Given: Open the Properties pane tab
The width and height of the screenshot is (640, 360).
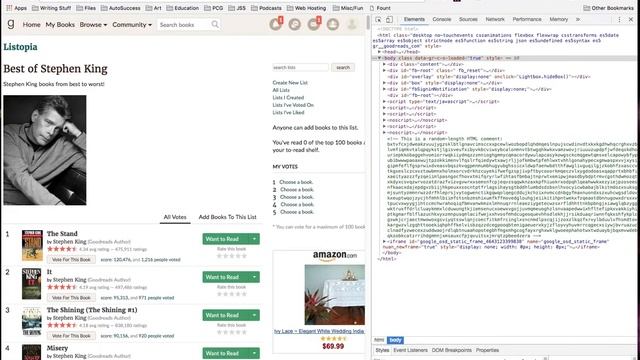Looking at the screenshot, I should pos(487,350).
